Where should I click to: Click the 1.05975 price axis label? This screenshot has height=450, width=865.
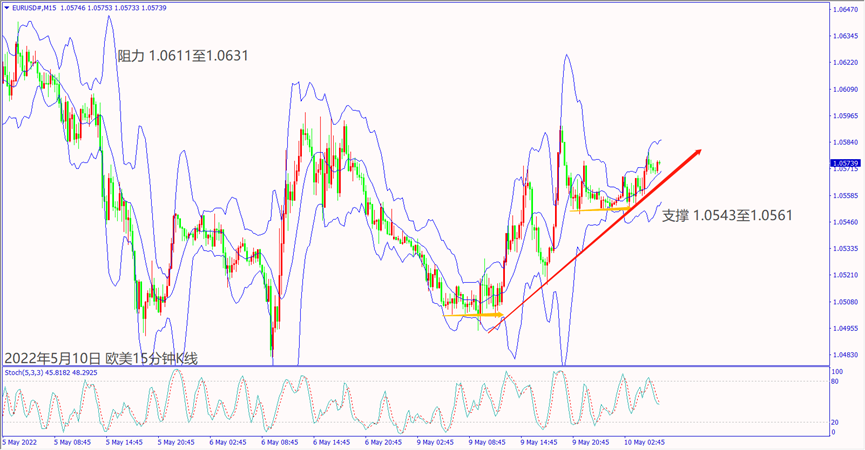click(845, 114)
